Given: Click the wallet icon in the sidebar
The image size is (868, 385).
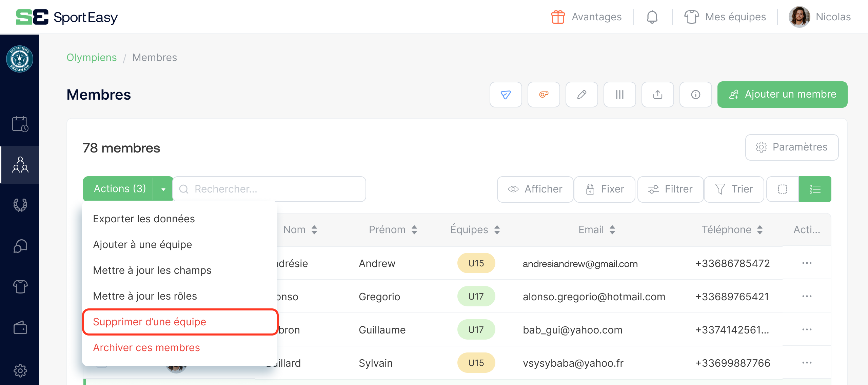Looking at the screenshot, I should 20,327.
